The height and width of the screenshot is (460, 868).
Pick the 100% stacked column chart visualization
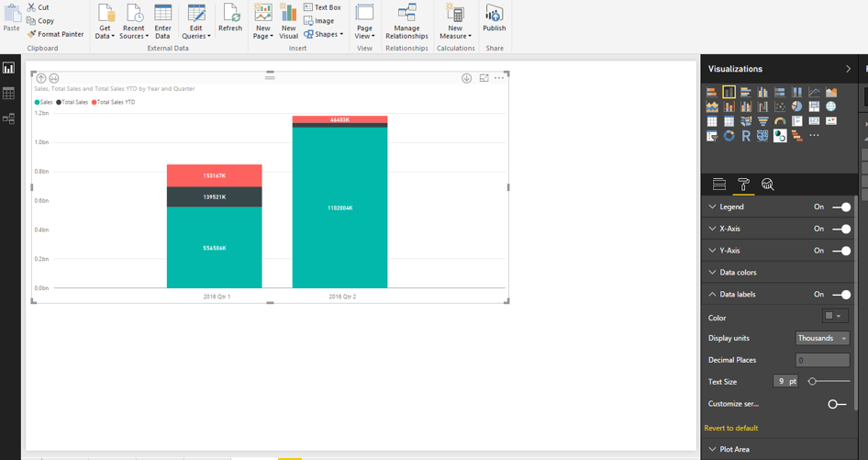(796, 92)
